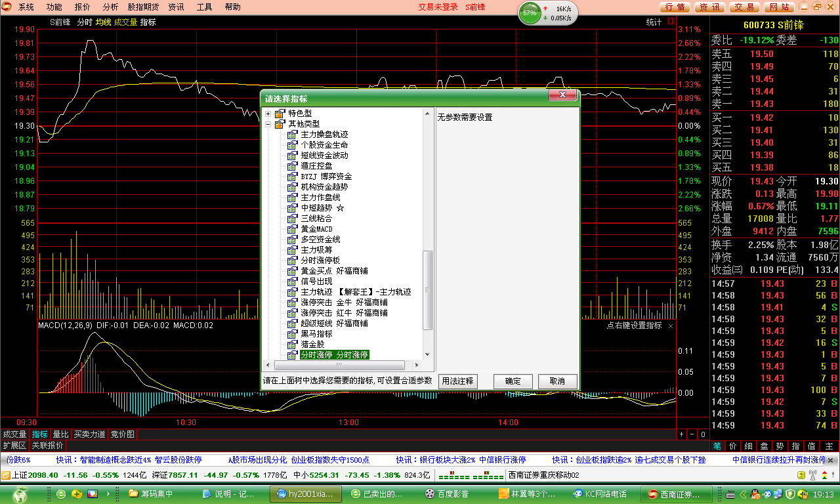Collapse the 其他类型 tree node
840x504 pixels.
click(268, 124)
